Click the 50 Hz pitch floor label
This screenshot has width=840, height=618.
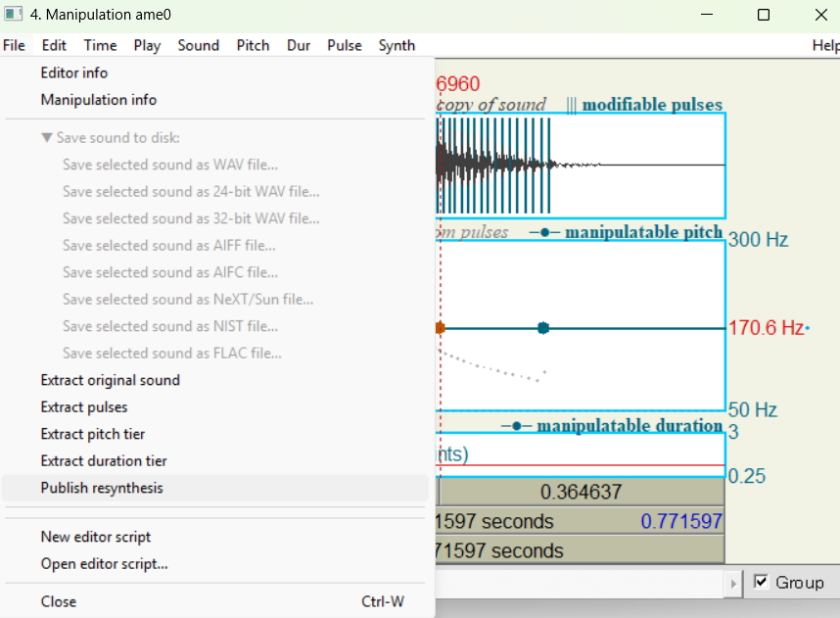(x=753, y=410)
